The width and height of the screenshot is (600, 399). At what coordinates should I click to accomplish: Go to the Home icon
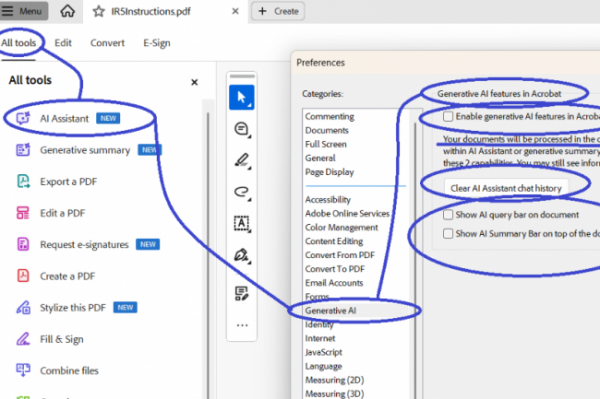[67, 11]
